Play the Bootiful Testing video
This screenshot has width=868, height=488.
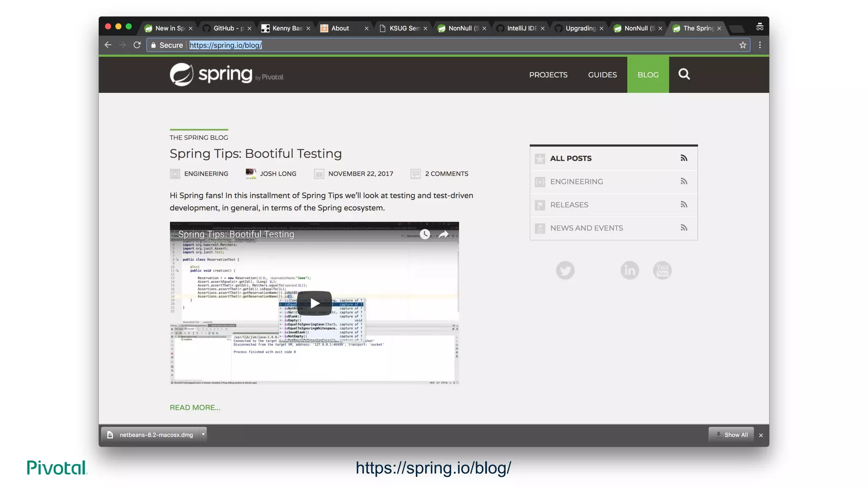[314, 303]
